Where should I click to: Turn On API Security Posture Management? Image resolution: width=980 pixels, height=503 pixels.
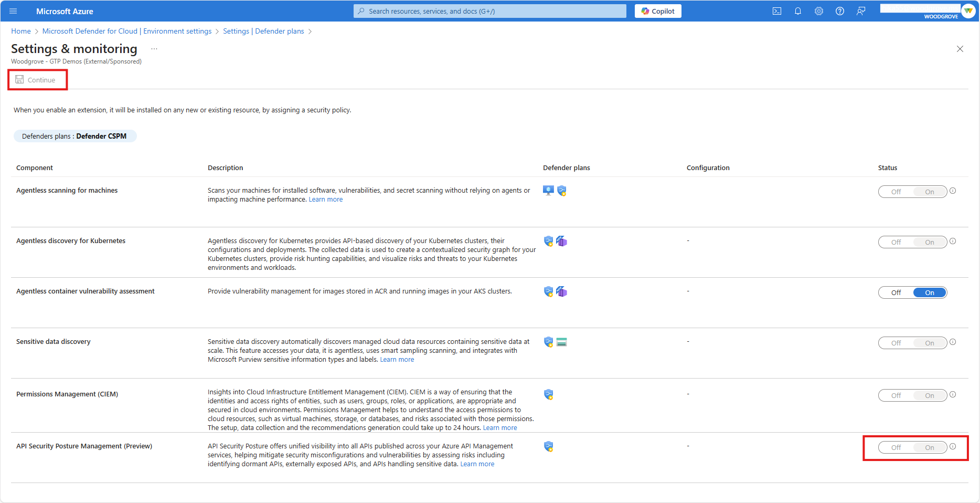pos(930,447)
